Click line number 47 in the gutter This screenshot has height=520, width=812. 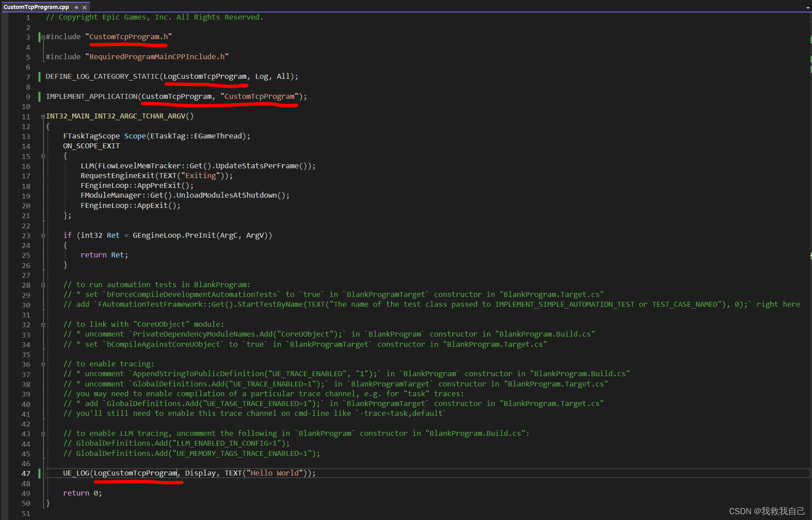[26, 473]
